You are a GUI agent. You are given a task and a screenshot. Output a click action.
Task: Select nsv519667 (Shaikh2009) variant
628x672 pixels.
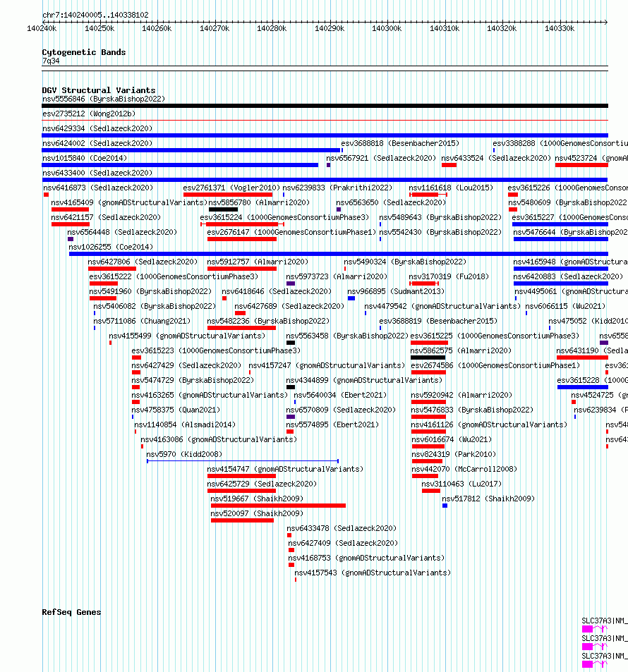[x=257, y=499]
